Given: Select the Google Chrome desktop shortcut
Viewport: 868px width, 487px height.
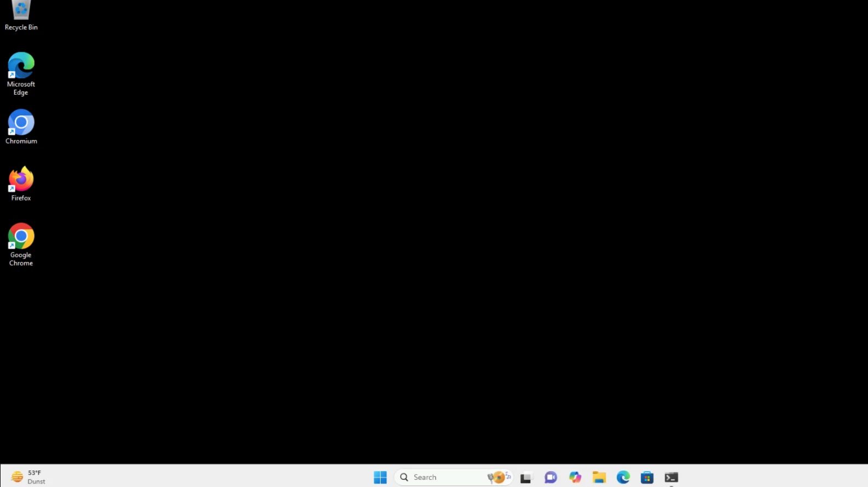Looking at the screenshot, I should [x=21, y=245].
